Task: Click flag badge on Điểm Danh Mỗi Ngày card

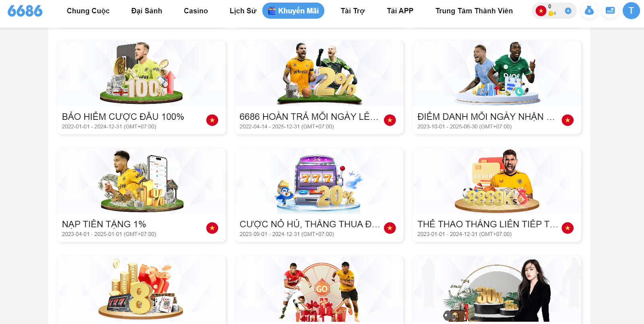Action: point(568,120)
